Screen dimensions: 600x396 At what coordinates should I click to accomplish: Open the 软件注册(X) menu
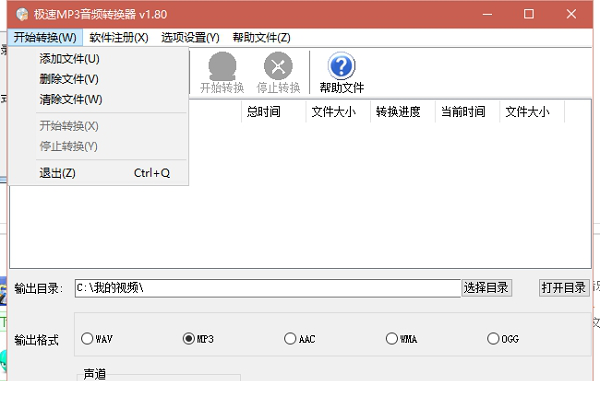click(x=119, y=37)
